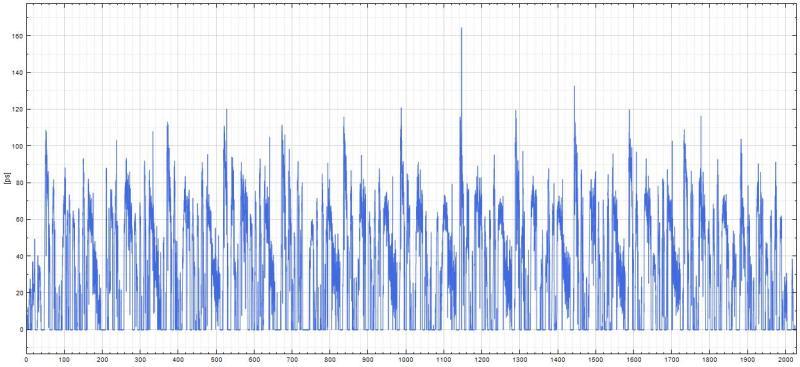Click the 120 y-axis tick label
Image resolution: width=800 pixels, height=367 pixels.
(18, 109)
